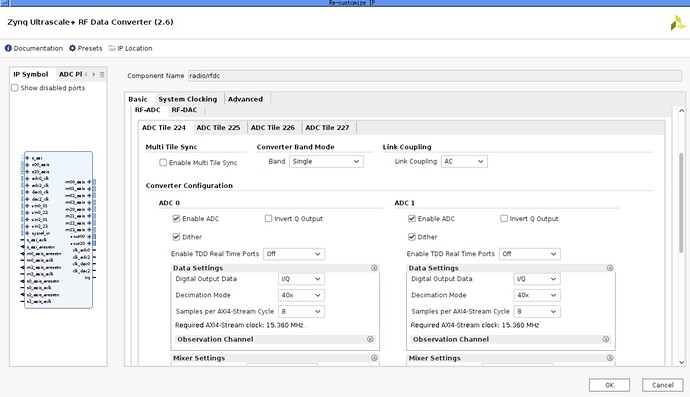690x397 pixels.
Task: Dismiss the dialog with Cancel
Action: [662, 385]
